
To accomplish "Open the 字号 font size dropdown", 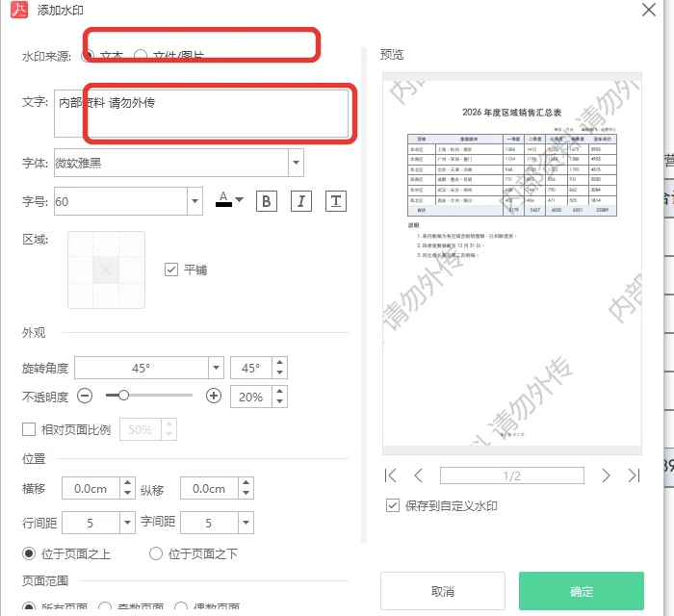I will (x=194, y=201).
